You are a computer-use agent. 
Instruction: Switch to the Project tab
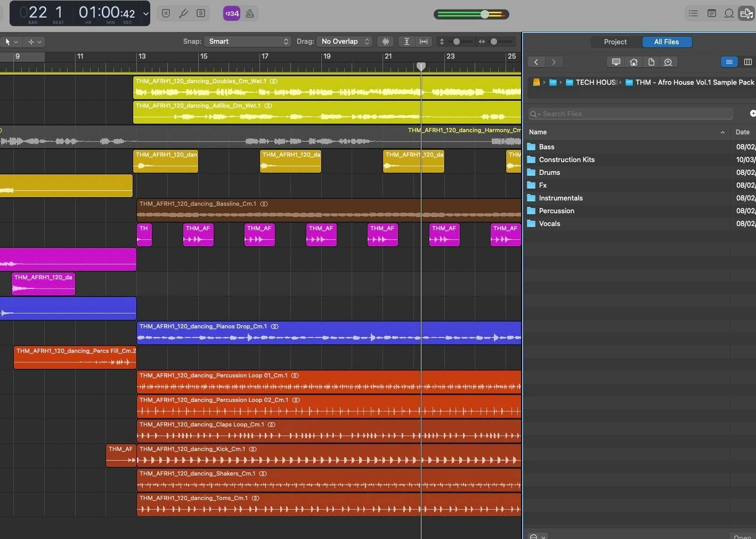[x=615, y=42]
